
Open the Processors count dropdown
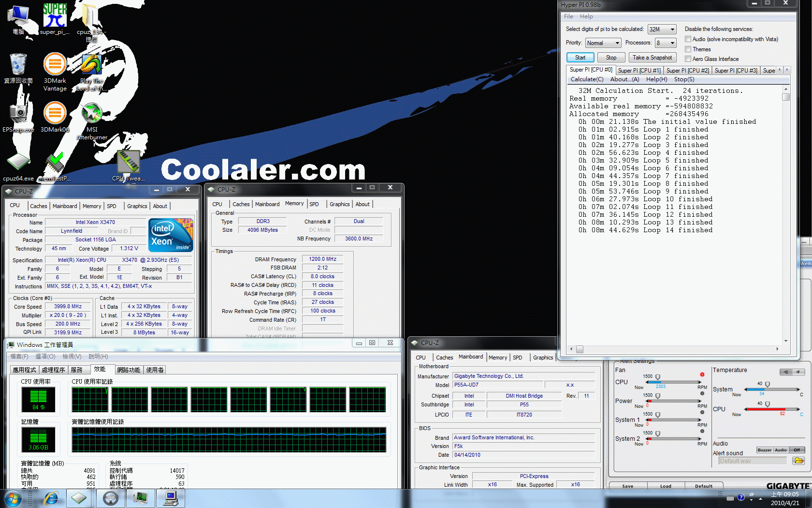pyautogui.click(x=666, y=43)
